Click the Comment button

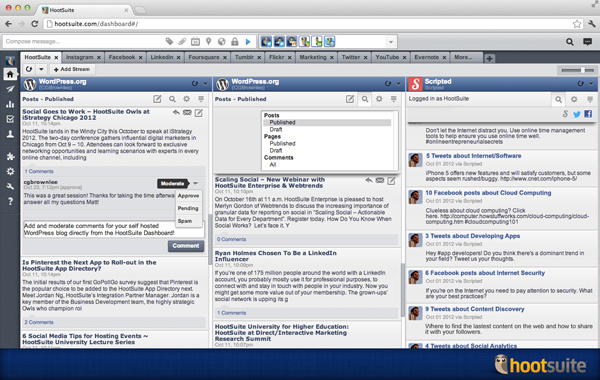point(186,246)
